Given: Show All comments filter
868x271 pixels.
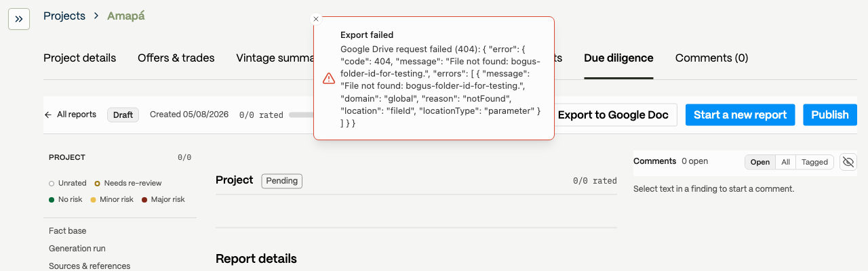Looking at the screenshot, I should coord(785,162).
